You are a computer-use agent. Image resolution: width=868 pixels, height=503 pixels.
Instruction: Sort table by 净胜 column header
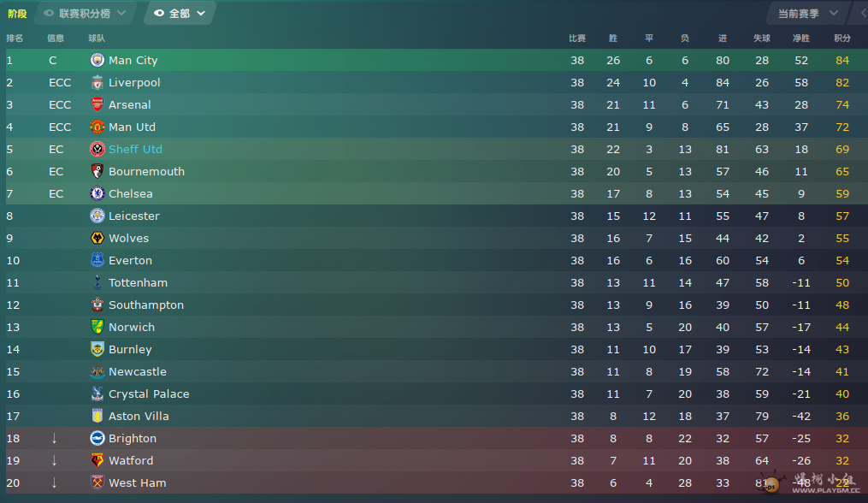coord(801,38)
